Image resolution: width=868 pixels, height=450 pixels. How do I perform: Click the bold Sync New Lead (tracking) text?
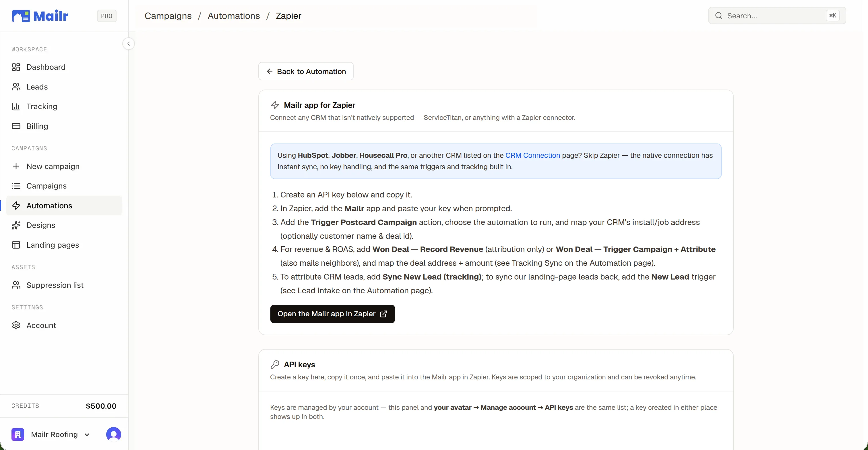click(x=432, y=277)
